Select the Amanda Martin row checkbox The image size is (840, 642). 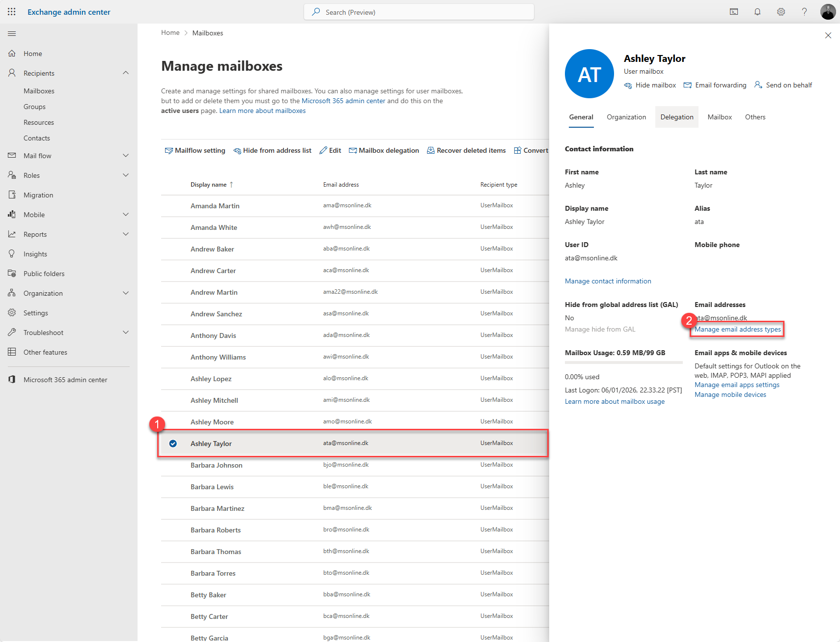tap(172, 205)
